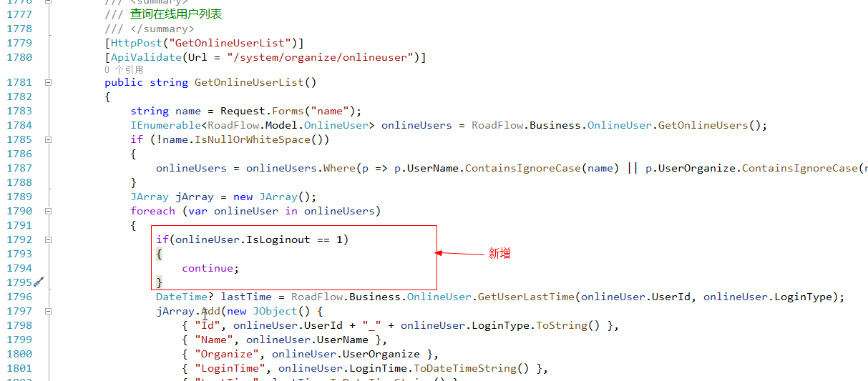Screen dimensions: 868x381
Task: Click the "Id" string on line 1798
Action: click(208, 325)
